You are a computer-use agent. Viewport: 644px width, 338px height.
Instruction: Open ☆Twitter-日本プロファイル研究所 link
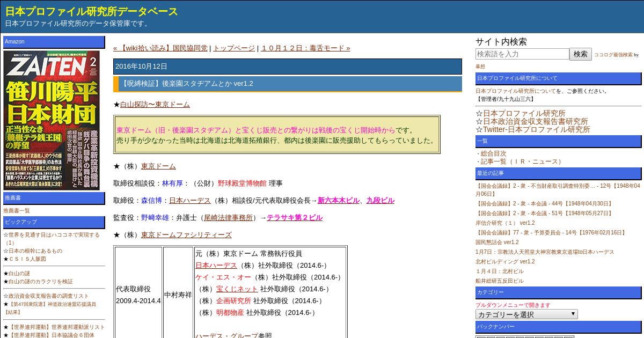(x=536, y=129)
